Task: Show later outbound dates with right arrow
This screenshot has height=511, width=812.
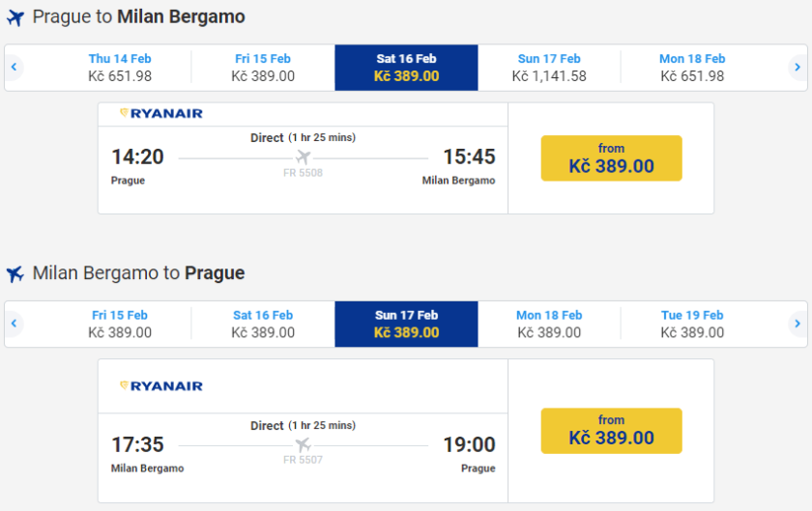Action: click(x=797, y=68)
